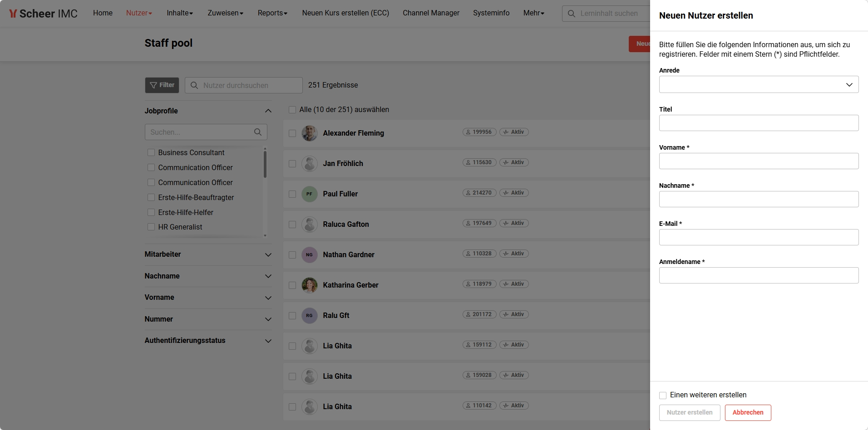Open the Zuweisen menu

click(x=225, y=13)
